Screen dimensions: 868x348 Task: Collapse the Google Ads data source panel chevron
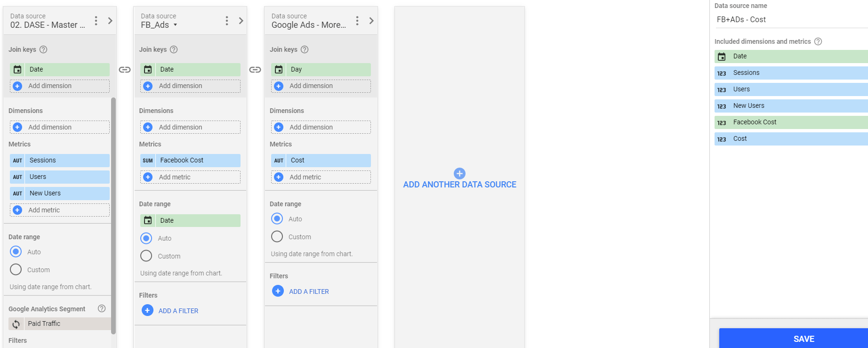[x=371, y=21]
